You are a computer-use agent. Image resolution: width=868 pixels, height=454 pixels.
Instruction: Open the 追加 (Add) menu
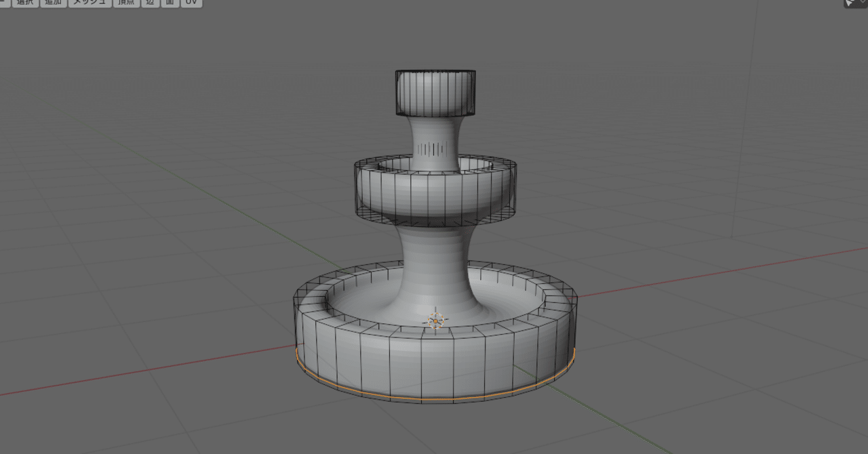click(53, 3)
